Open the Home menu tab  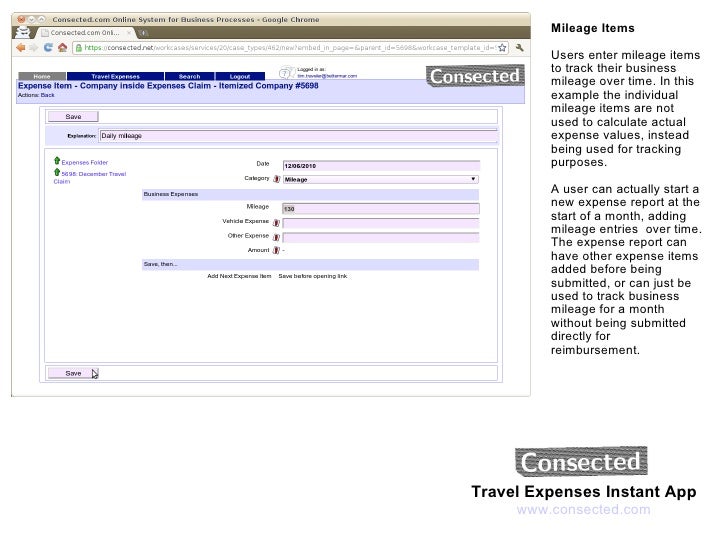point(42,76)
